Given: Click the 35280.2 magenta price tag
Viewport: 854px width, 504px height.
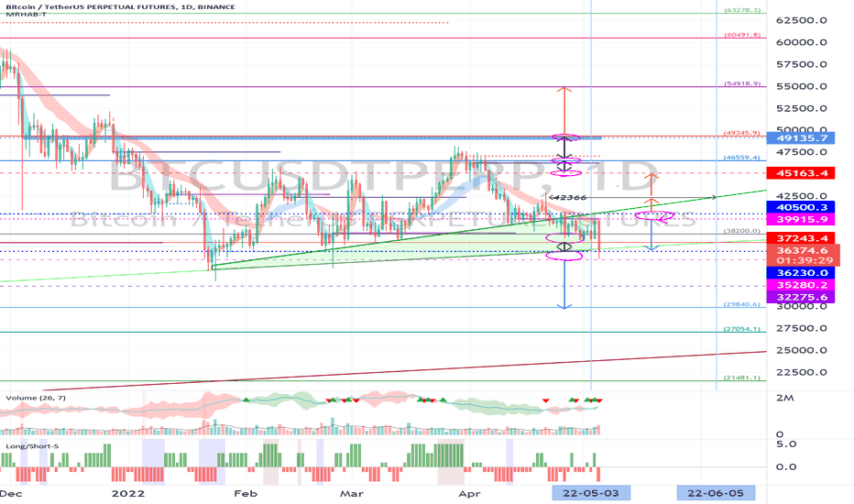Looking at the screenshot, I should [x=800, y=285].
